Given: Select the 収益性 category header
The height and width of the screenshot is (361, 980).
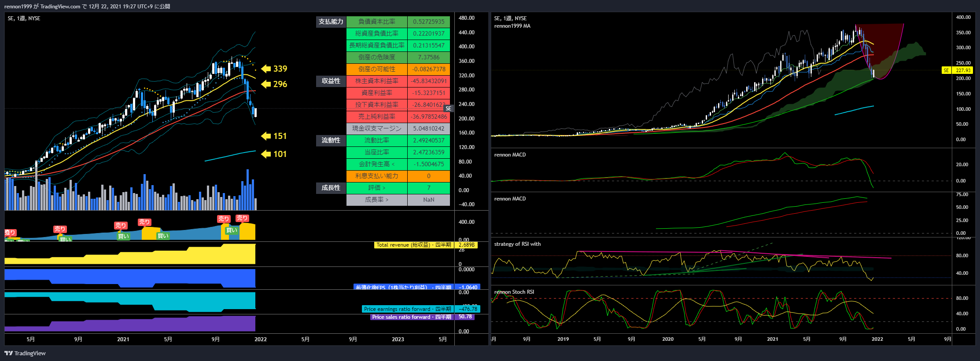Looking at the screenshot, I should coord(331,81).
